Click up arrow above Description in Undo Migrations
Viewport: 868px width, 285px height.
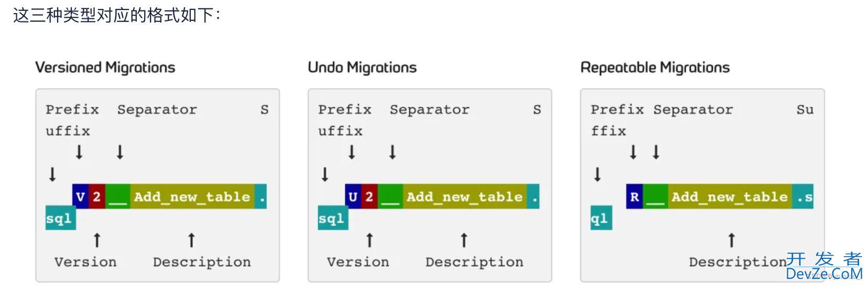[x=464, y=240]
